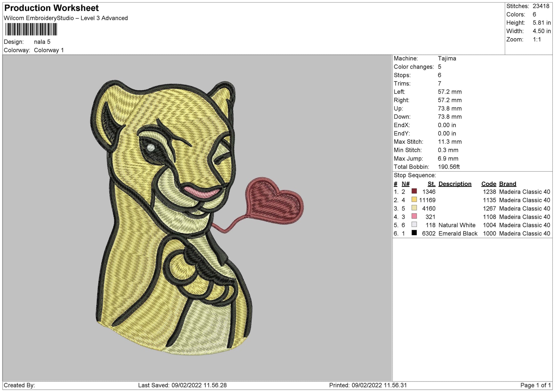This screenshot has height=392, width=555.
Task: Click the barcode under the worksheet title
Action: tap(31, 29)
